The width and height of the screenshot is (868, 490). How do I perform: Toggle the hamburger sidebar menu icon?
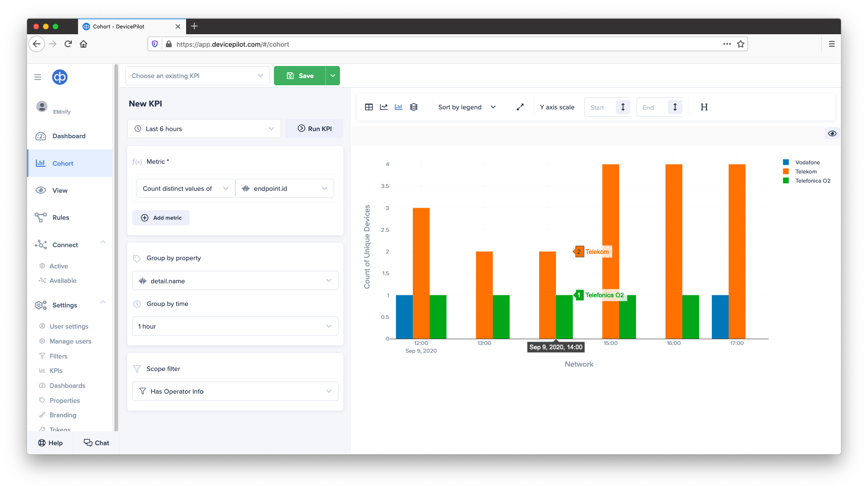tap(38, 77)
